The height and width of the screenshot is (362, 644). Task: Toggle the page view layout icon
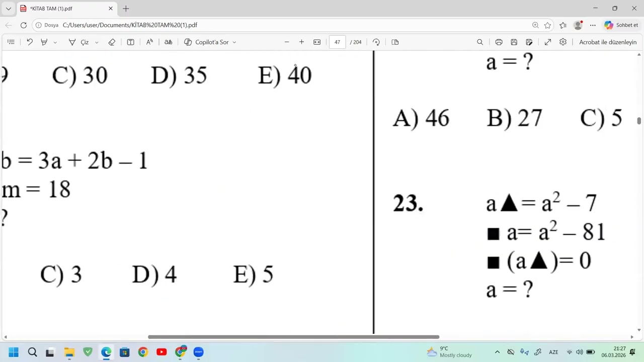pyautogui.click(x=395, y=42)
